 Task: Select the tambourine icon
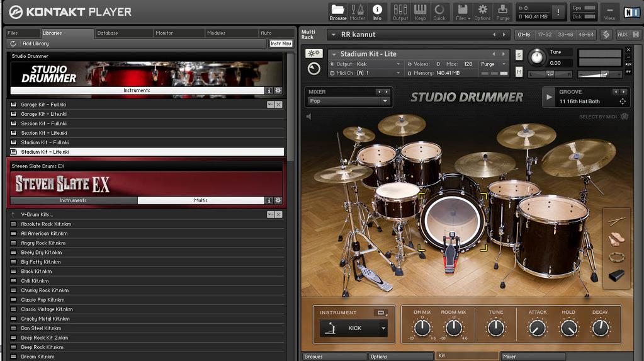(616, 258)
